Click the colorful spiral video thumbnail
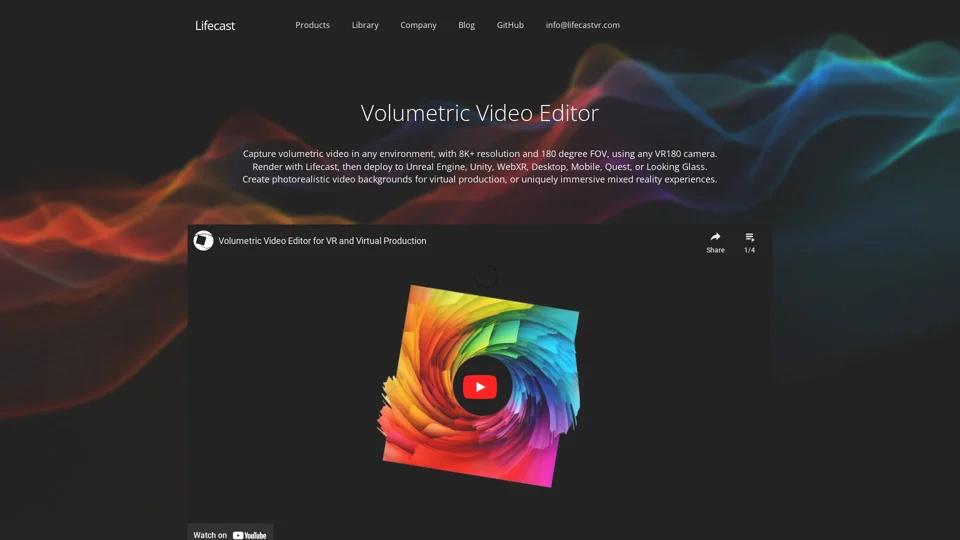960x540 pixels. click(x=479, y=386)
